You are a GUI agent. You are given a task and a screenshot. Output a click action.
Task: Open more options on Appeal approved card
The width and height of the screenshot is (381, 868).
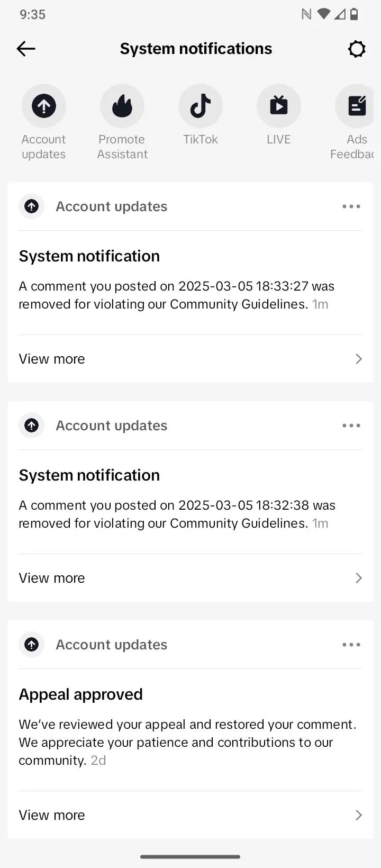pyautogui.click(x=351, y=645)
